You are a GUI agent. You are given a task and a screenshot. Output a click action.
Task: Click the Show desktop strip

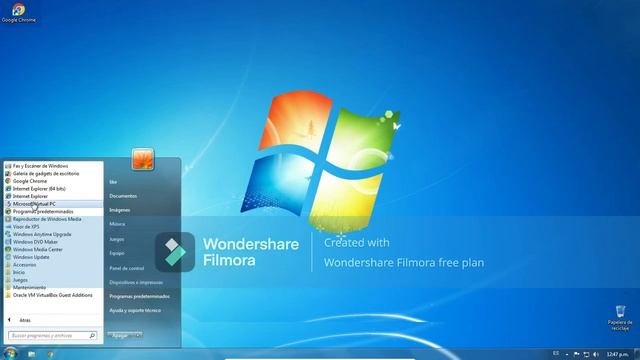(x=637, y=354)
